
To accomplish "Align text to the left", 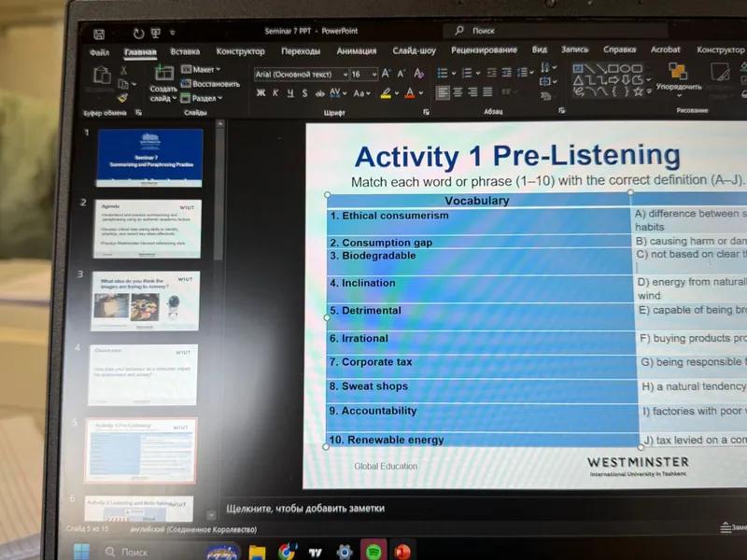I will click(443, 91).
